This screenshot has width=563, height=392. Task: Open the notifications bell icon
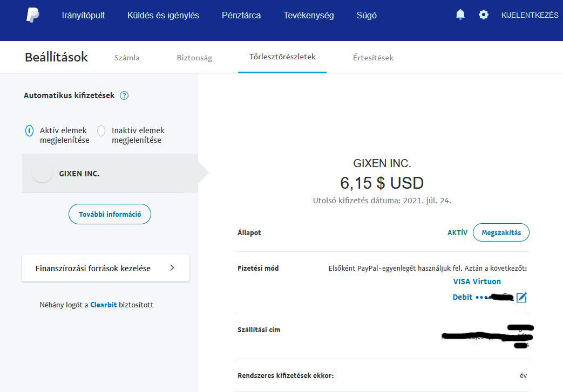coord(460,15)
